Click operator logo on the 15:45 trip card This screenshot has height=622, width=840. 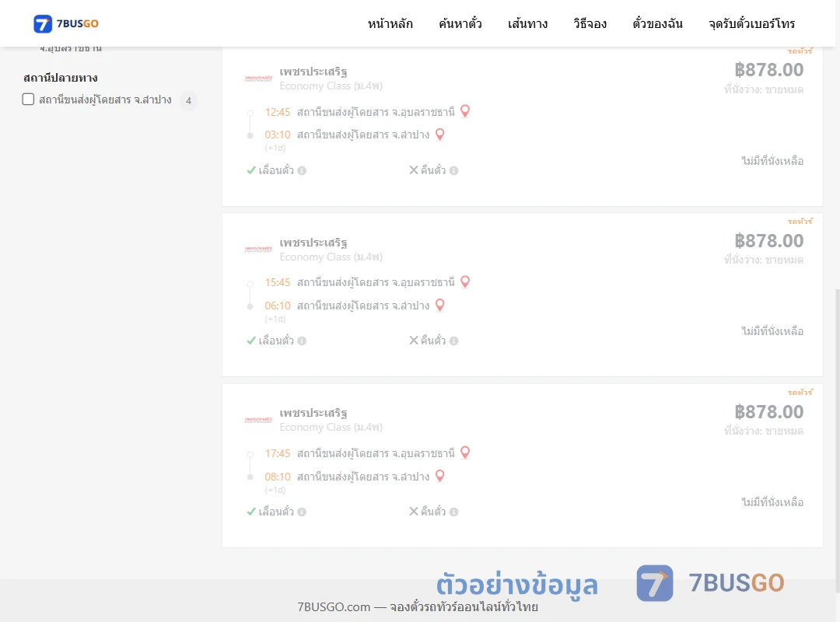pos(258,249)
